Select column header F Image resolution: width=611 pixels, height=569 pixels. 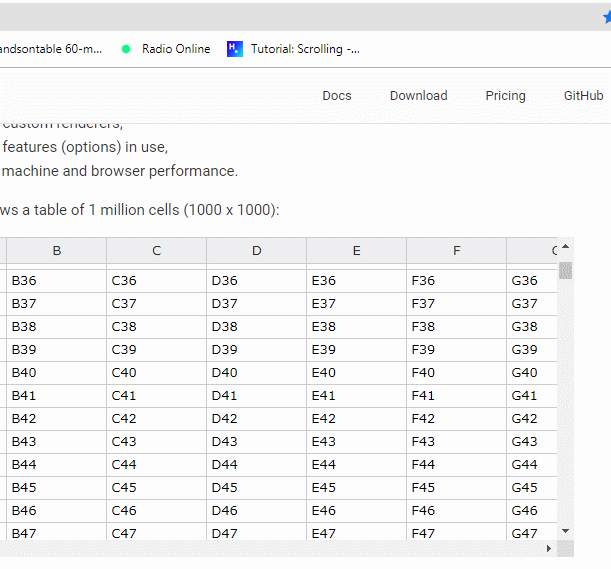(x=457, y=251)
